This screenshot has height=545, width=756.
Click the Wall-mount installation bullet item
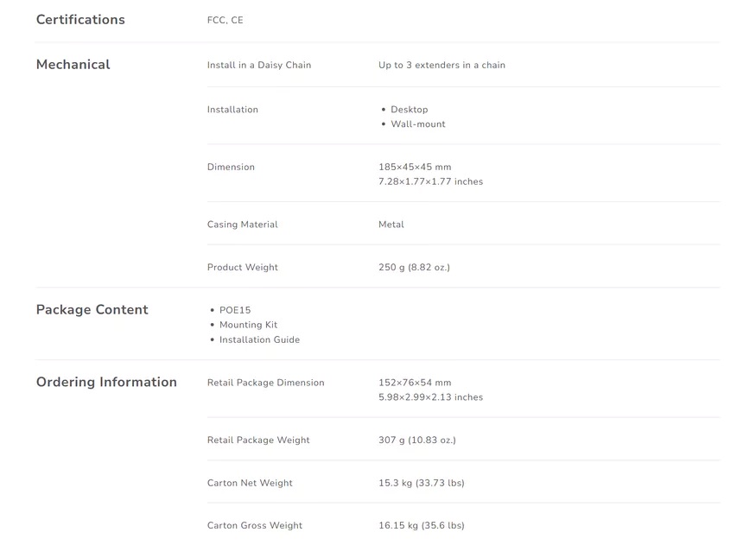click(x=418, y=124)
